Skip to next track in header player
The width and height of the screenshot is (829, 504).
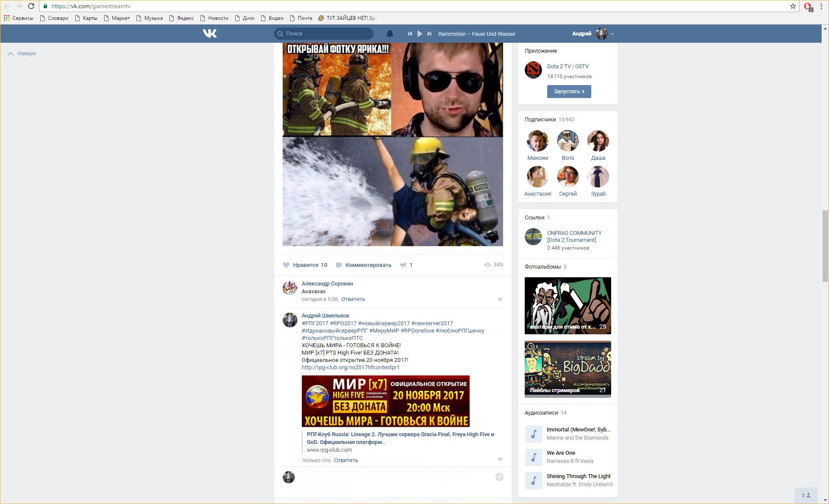coord(429,34)
